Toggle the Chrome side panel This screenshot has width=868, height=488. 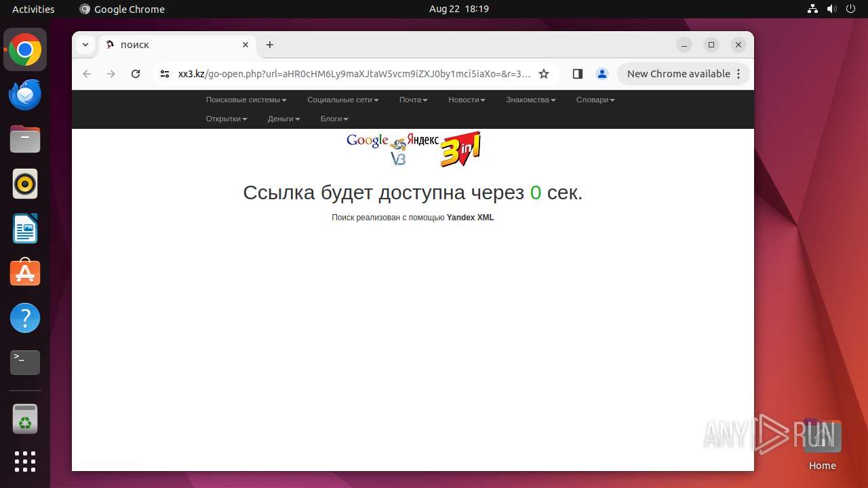pyautogui.click(x=578, y=74)
